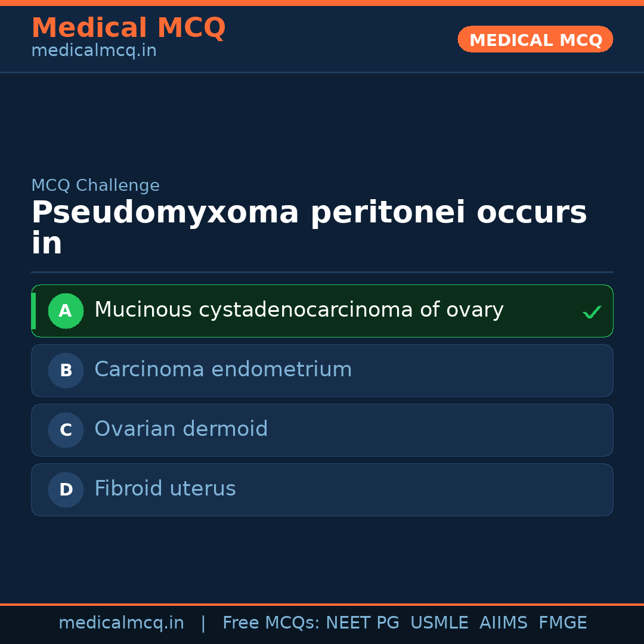Image resolution: width=644 pixels, height=644 pixels.
Task: Click the orange MEDICAL MCQ badge
Action: (535, 39)
